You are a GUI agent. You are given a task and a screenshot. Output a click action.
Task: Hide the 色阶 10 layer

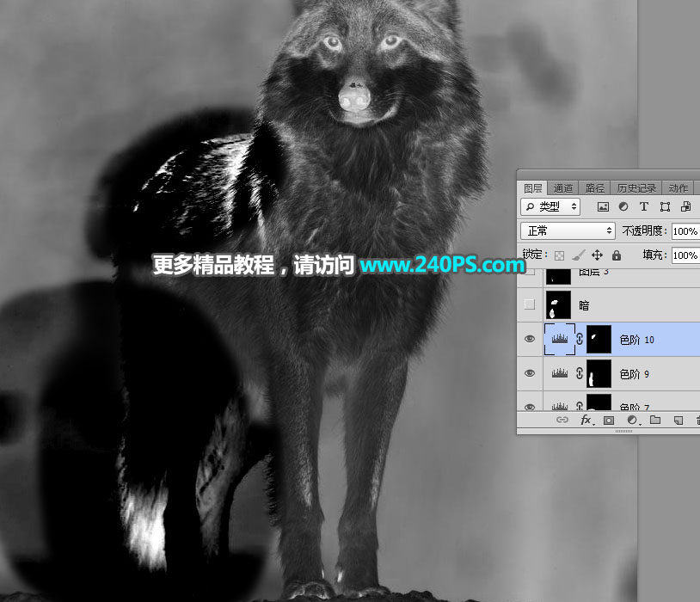click(x=530, y=339)
